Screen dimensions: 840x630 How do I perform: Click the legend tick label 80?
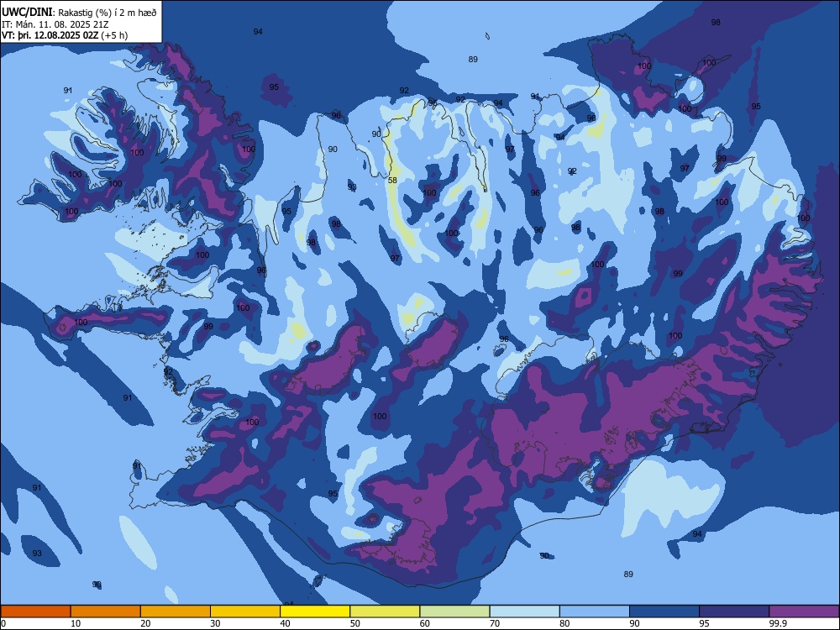pos(564,623)
